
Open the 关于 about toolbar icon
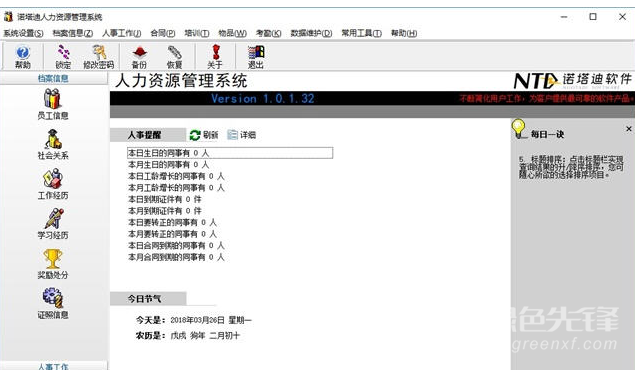tap(215, 57)
